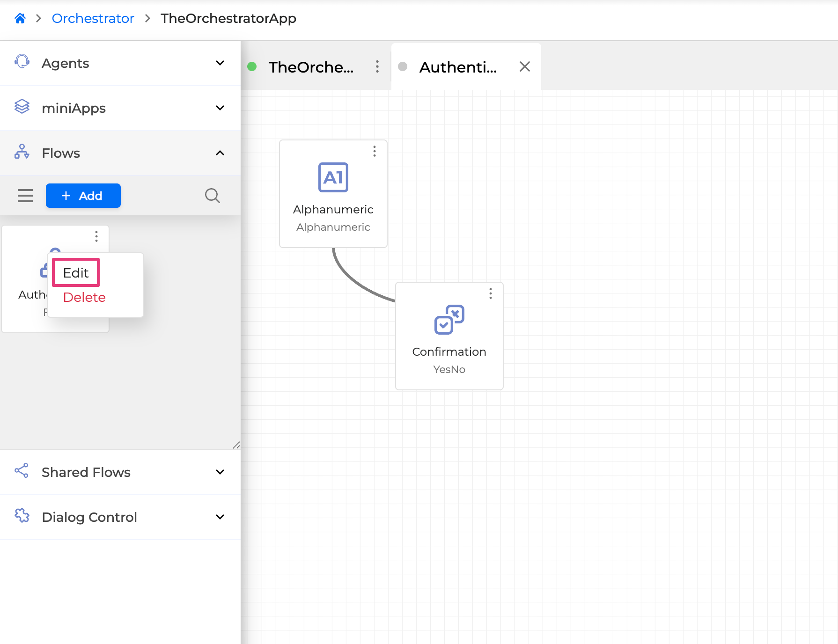The width and height of the screenshot is (838, 644).
Task: Click the panel resize handle
Action: [236, 445]
